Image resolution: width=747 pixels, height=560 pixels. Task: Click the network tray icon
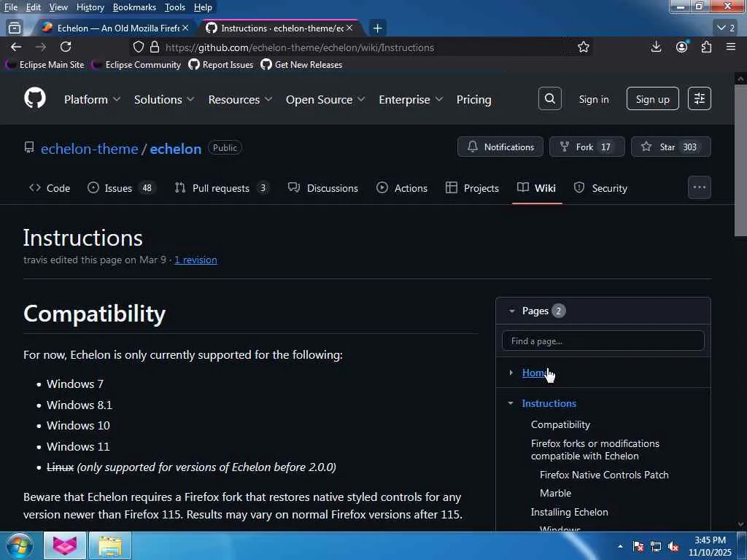[x=656, y=547]
